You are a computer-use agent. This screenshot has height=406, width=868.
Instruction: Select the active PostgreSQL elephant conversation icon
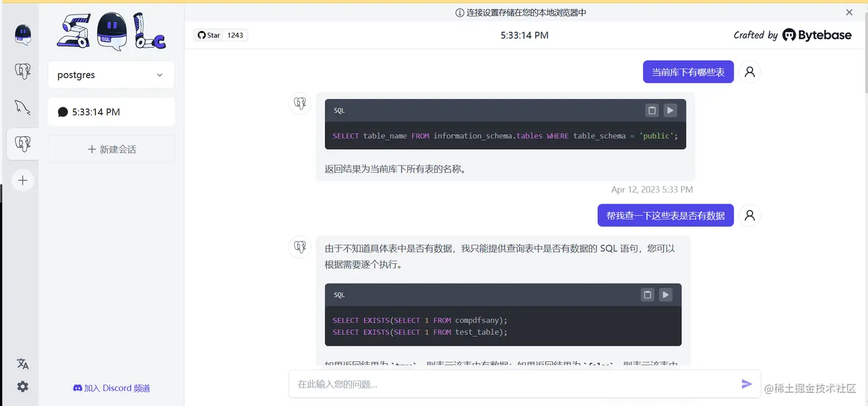[22, 143]
